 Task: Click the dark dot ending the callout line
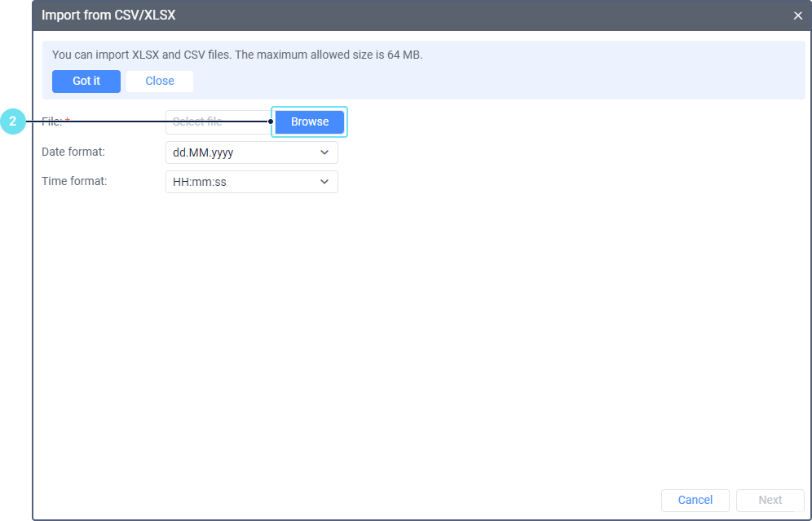[x=271, y=121]
